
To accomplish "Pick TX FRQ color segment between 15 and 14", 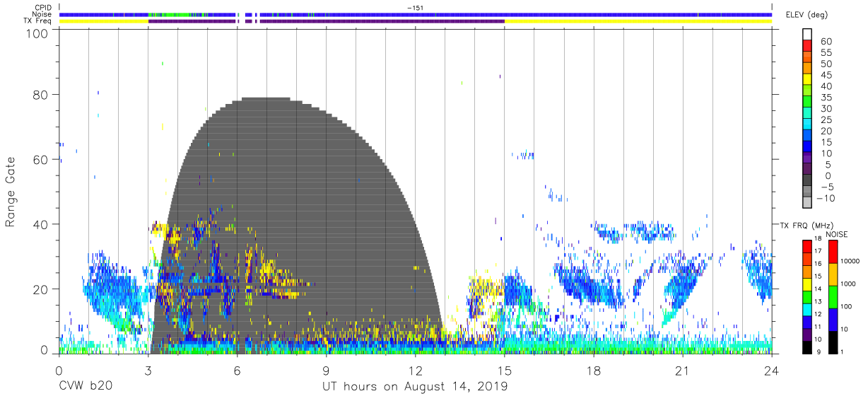I will point(807,284).
